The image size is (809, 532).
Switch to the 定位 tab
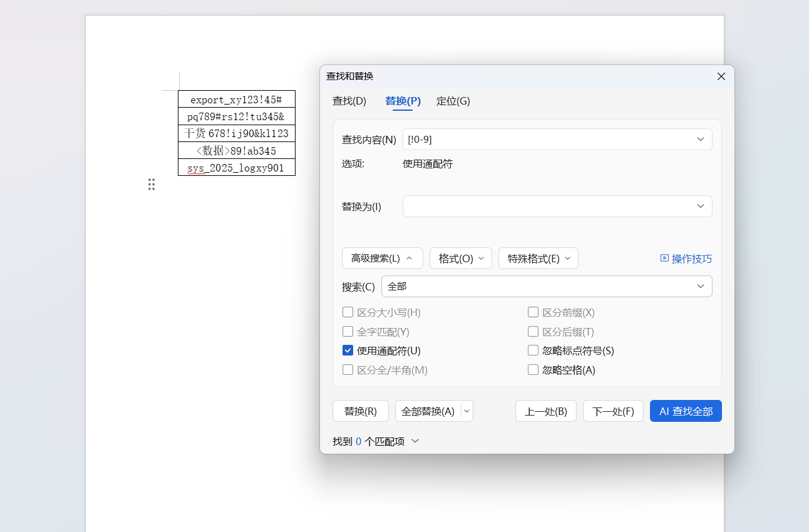[x=453, y=101]
